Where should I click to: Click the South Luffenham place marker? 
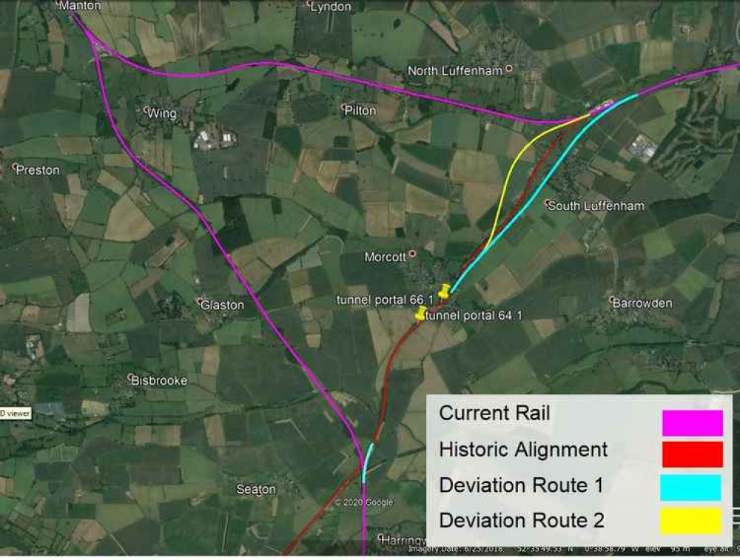[x=548, y=203]
